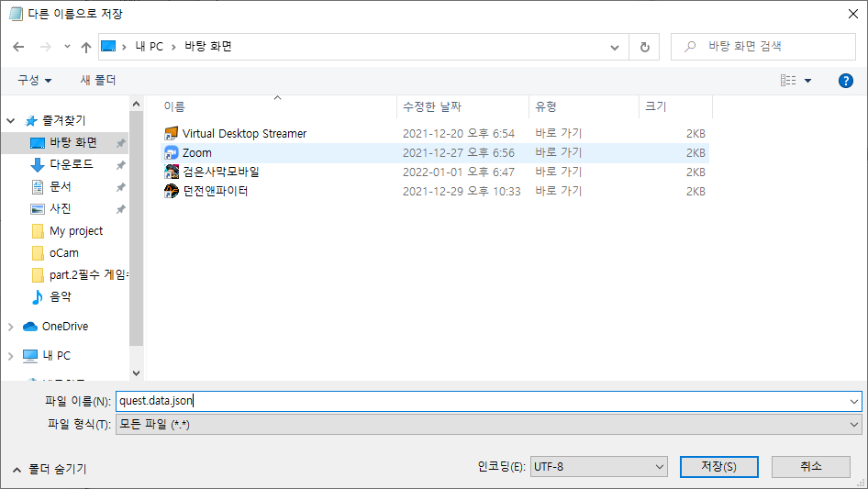Click date '2021-12-29 오후 10:33'
868x489 pixels.
point(462,191)
